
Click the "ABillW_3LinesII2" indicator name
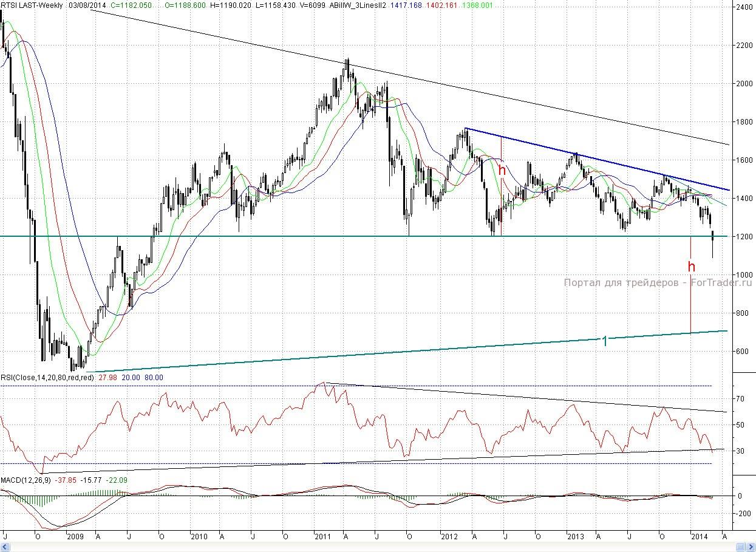(x=358, y=5)
